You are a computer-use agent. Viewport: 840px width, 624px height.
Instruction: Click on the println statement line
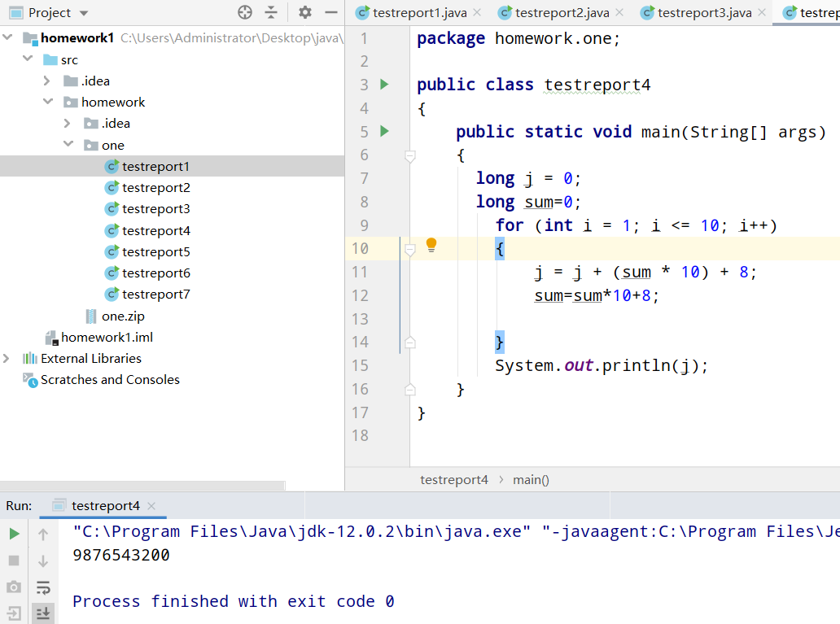tap(601, 366)
